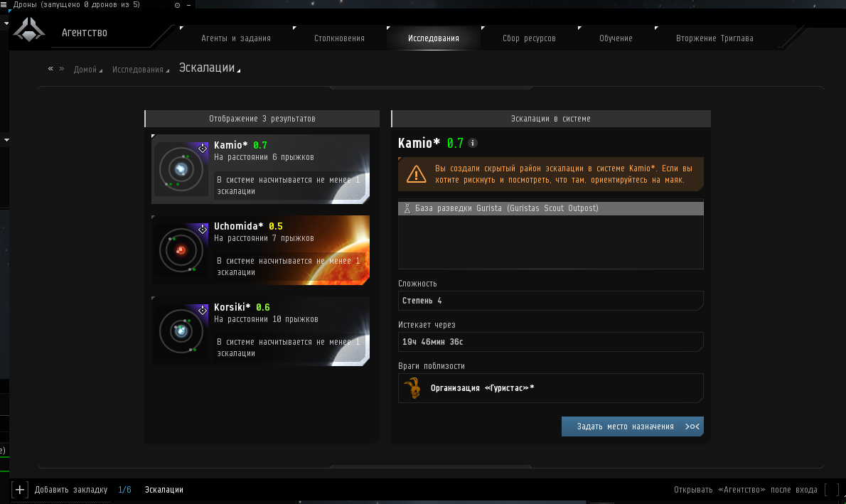Screen dimensions: 846x504
Task: Open the Вторжение Триглава tab
Action: pyautogui.click(x=714, y=38)
